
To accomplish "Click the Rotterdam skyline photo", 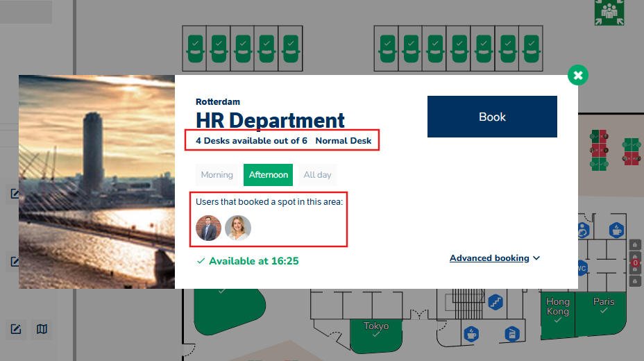I will 96,182.
